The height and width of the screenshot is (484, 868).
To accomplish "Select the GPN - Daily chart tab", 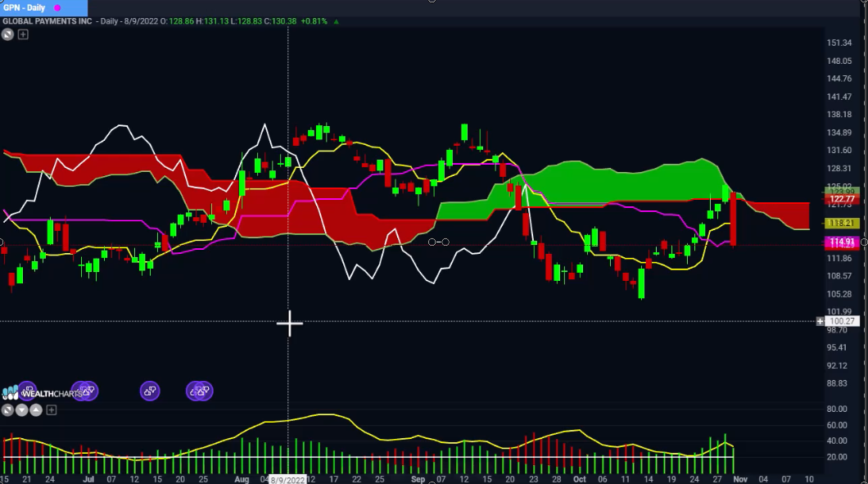I will pyautogui.click(x=43, y=7).
